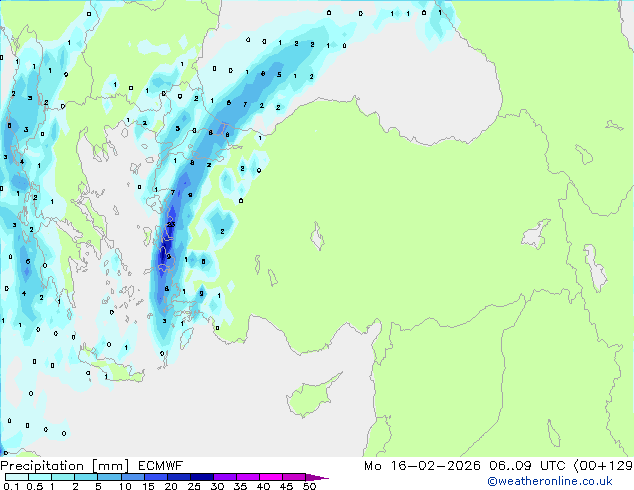Click the "ECMWF" model label

tap(161, 466)
